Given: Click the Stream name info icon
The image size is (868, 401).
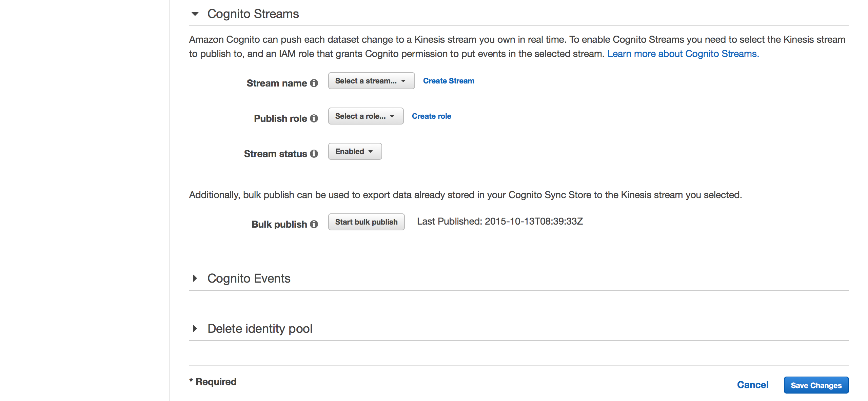Looking at the screenshot, I should pos(314,83).
